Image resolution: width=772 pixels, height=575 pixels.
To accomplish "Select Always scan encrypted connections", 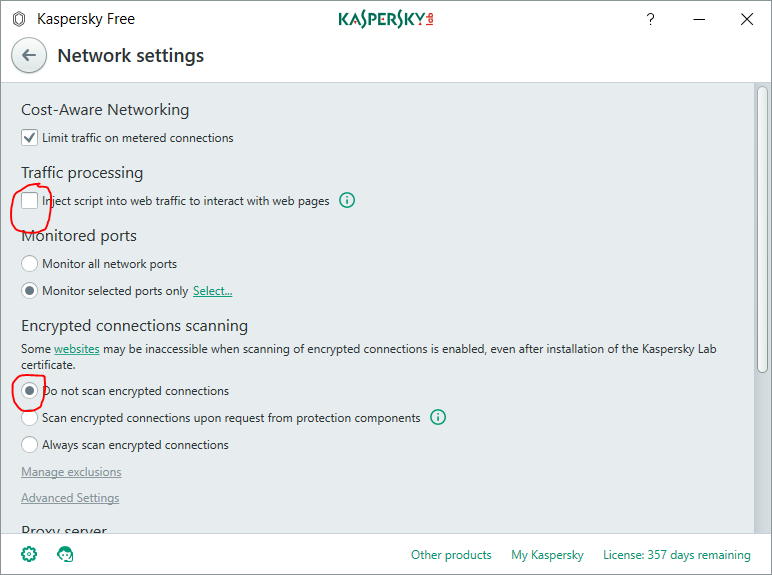I will [x=30, y=445].
